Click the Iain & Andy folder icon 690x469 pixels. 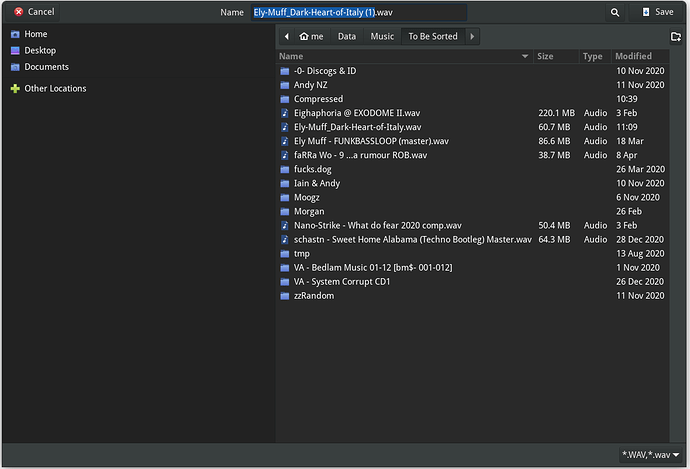pyautogui.click(x=285, y=183)
